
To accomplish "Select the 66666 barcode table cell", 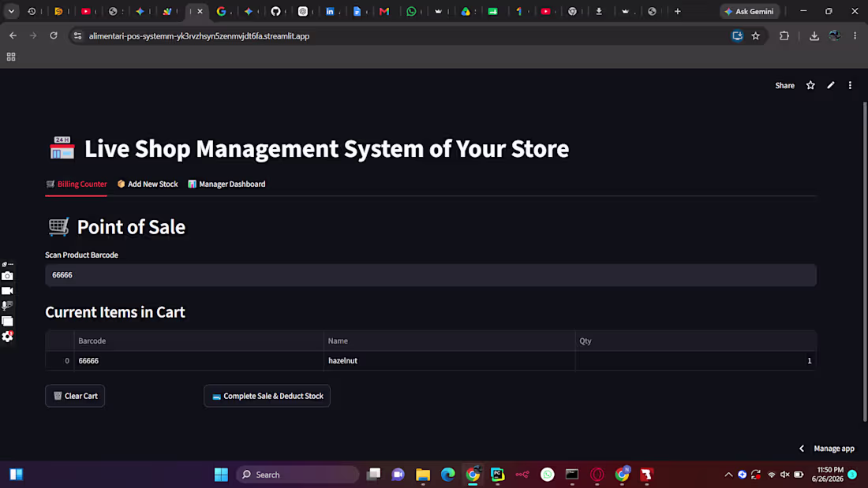I will [x=199, y=361].
